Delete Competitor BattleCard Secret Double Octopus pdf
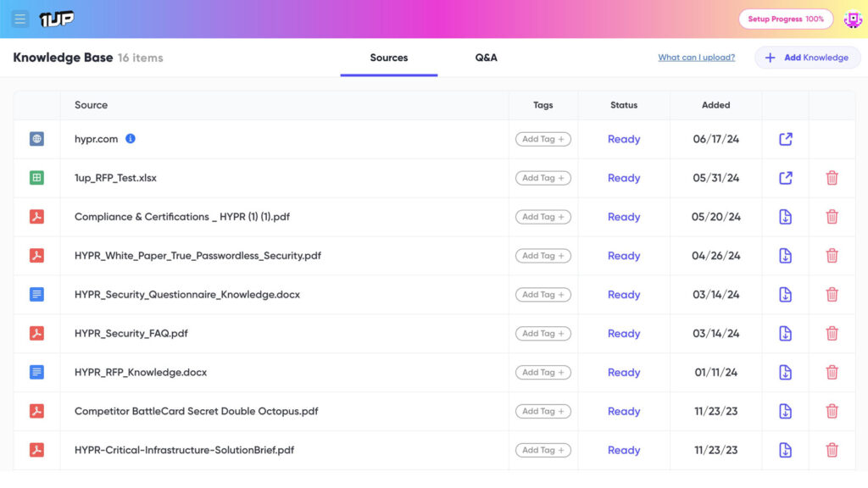This screenshot has width=868, height=488. (x=832, y=411)
